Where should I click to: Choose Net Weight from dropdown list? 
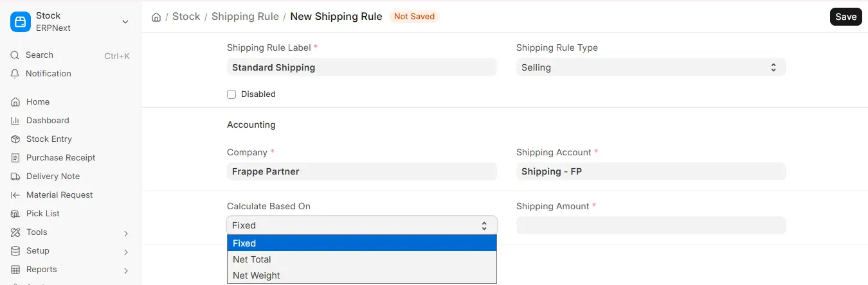[362, 275]
